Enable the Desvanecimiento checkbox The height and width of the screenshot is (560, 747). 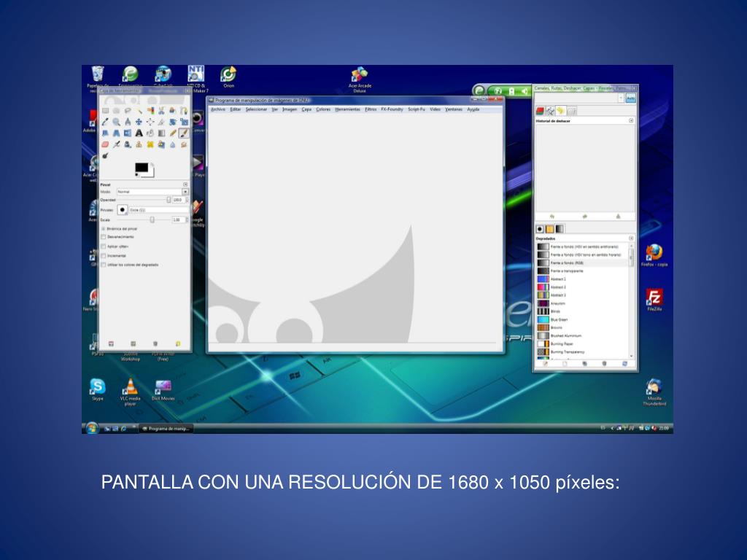pyautogui.click(x=104, y=237)
